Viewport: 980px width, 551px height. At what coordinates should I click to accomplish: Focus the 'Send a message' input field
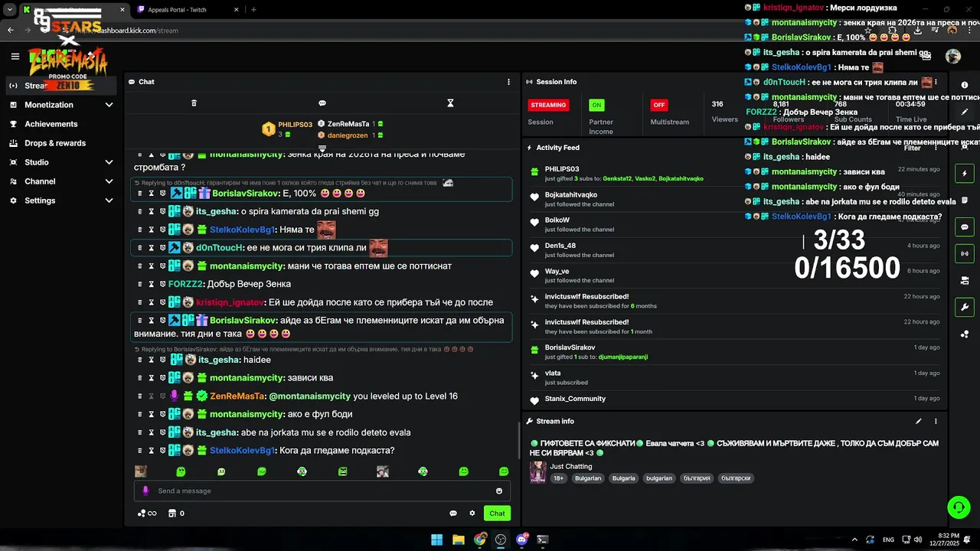(322, 491)
